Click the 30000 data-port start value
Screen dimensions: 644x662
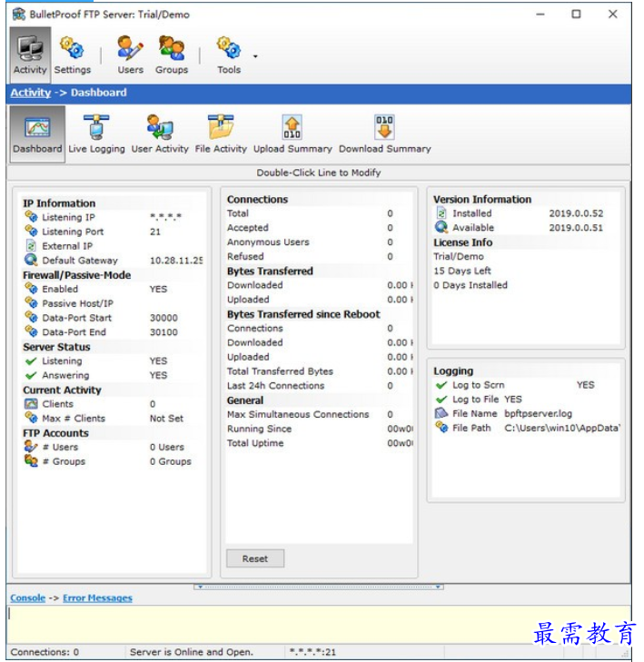[x=163, y=318]
